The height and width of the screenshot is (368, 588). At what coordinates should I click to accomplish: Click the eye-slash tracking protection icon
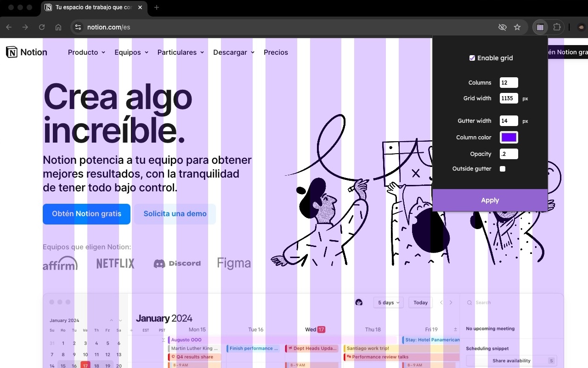503,27
